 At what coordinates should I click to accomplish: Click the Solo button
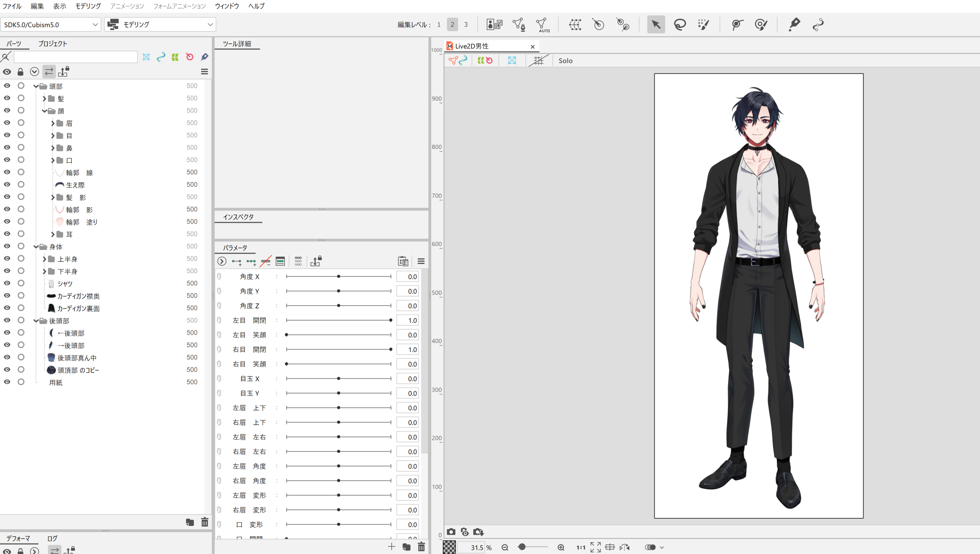tap(565, 60)
